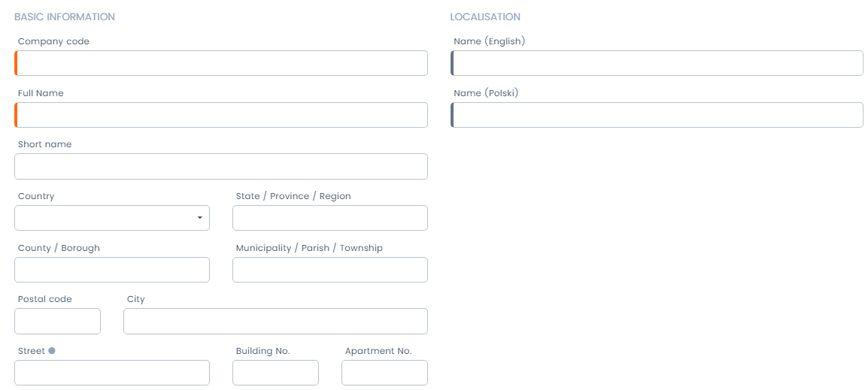Focus the Street text field
This screenshot has height=390, width=868.
[112, 373]
